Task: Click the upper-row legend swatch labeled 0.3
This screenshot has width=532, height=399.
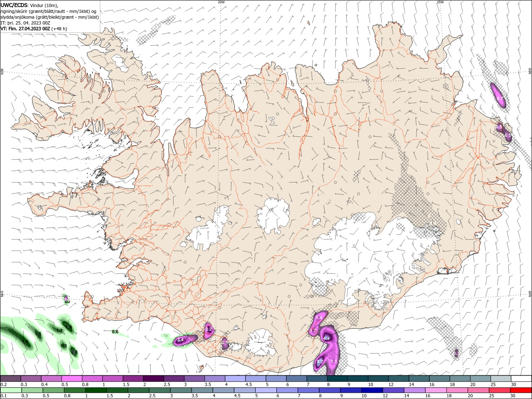Action: pos(31,379)
